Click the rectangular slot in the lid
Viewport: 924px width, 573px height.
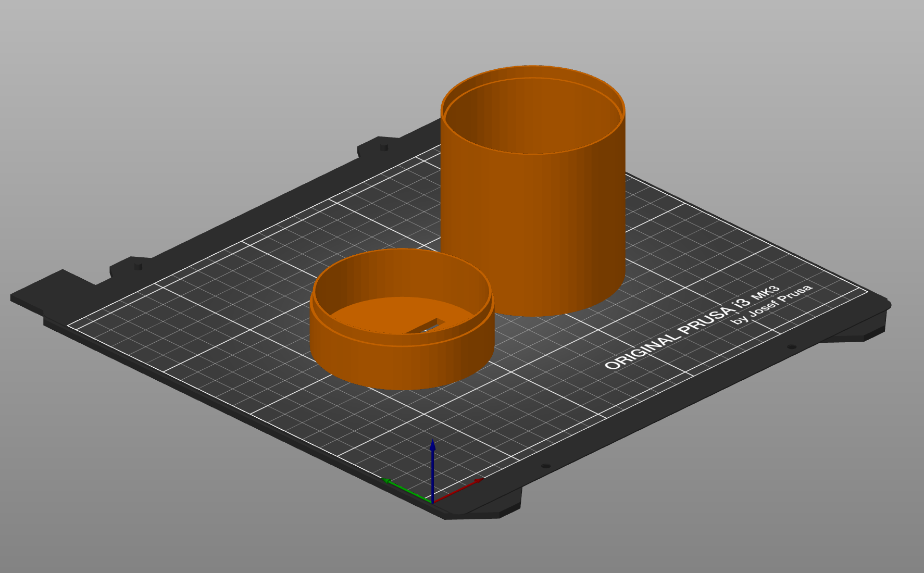(x=426, y=326)
